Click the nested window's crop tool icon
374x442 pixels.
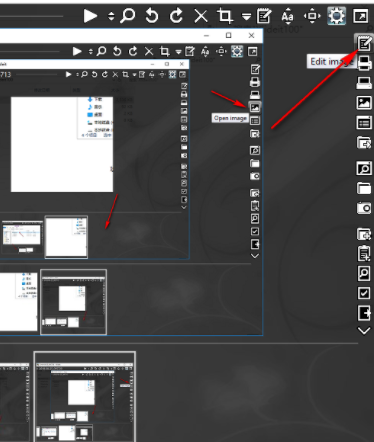click(x=164, y=51)
